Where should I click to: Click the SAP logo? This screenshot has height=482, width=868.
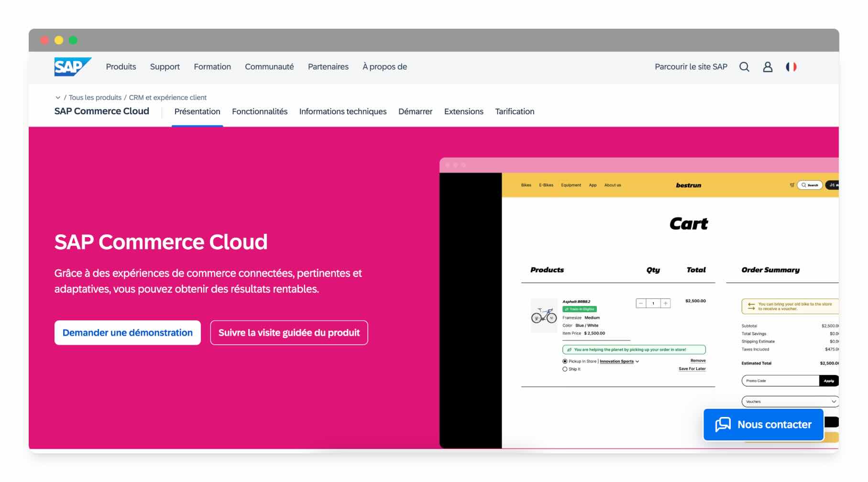(x=73, y=67)
